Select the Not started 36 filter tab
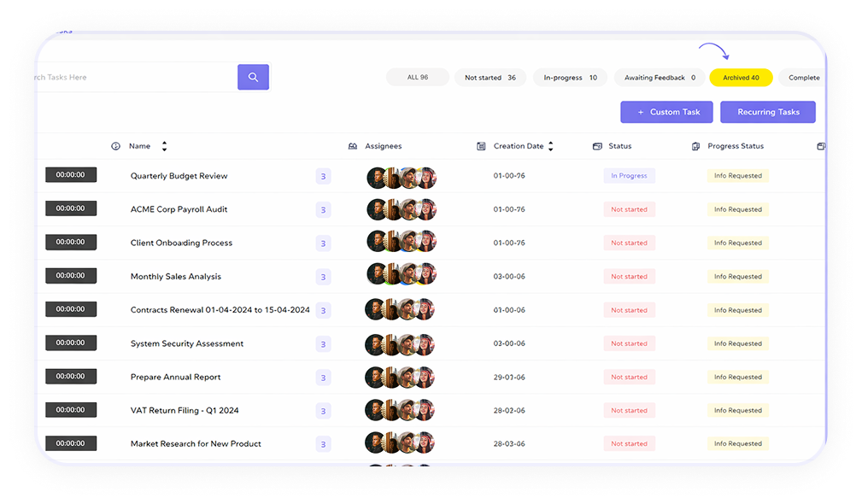The image size is (862, 504). tap(490, 78)
